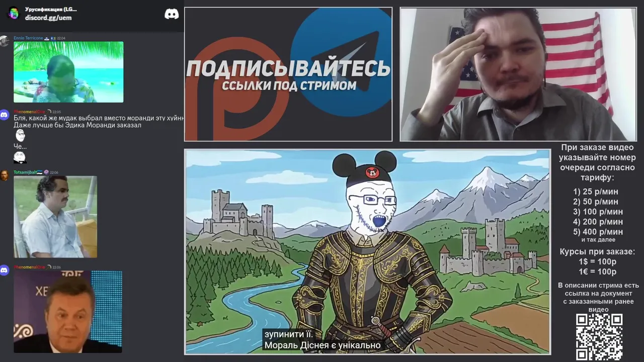This screenshot has width=644, height=362.
Task: Click the heading 'Курсы при заказе:'
Action: [x=598, y=252]
